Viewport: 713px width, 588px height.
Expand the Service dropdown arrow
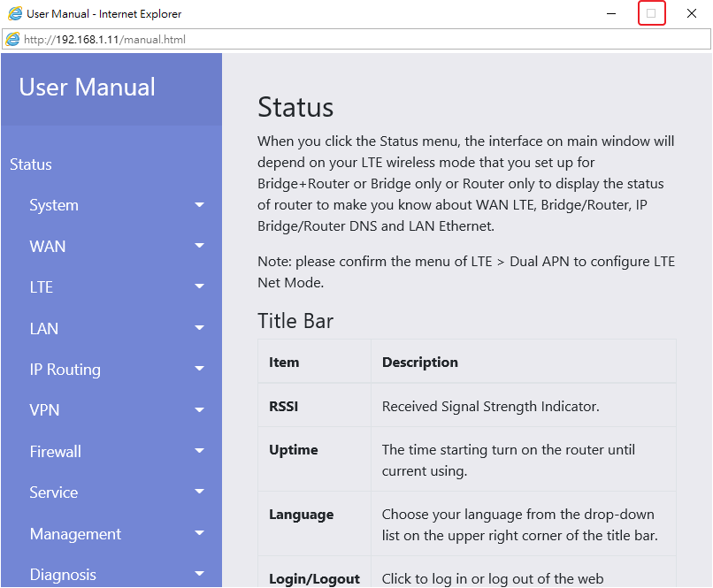[199, 492]
